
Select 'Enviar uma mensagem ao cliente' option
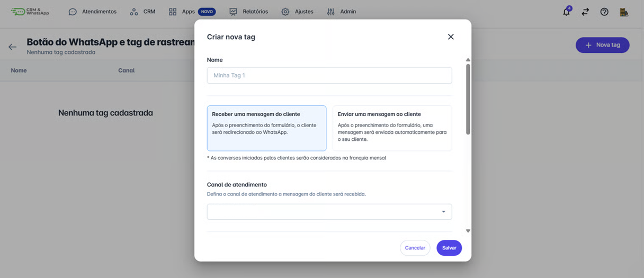coord(392,128)
